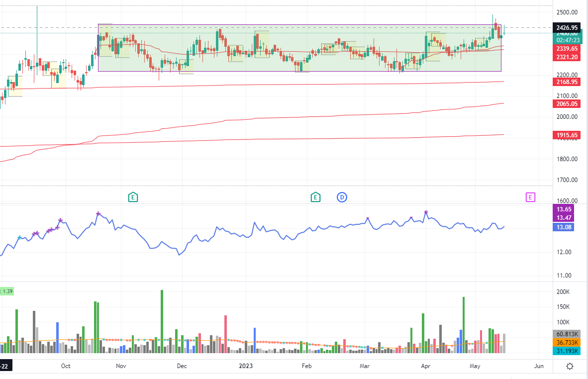Expand the green 1.39 volume indicator value
The image size is (588, 379).
coord(7,291)
